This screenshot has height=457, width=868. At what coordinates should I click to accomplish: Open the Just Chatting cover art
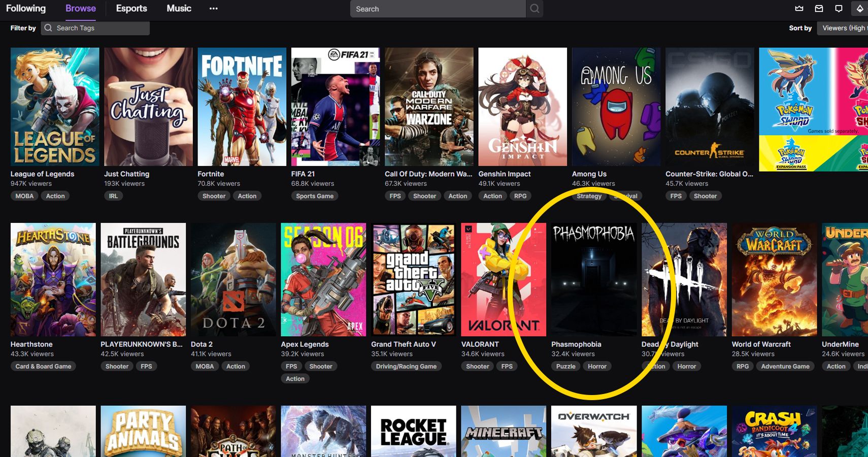(x=148, y=107)
